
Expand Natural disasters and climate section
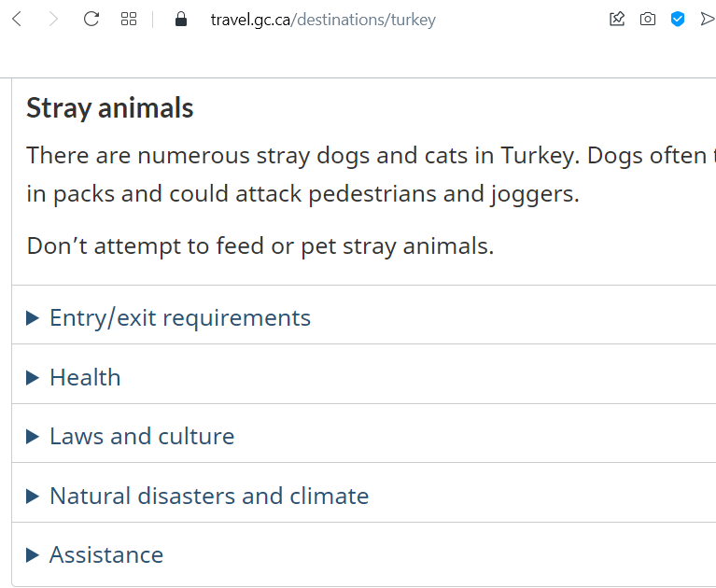(209, 496)
